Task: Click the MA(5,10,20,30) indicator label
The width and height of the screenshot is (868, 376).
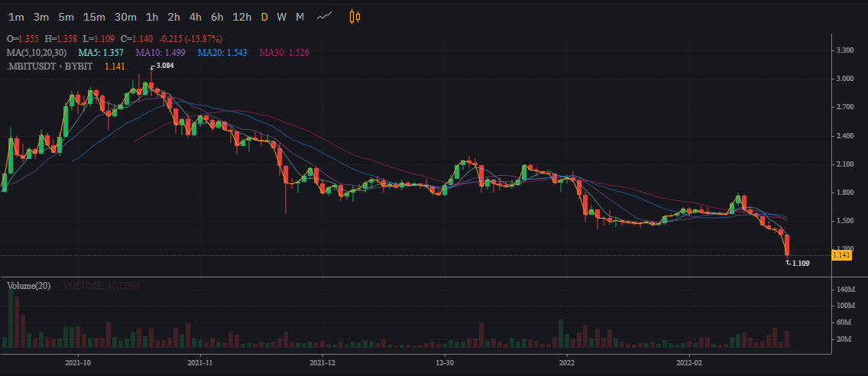Action: click(x=37, y=53)
